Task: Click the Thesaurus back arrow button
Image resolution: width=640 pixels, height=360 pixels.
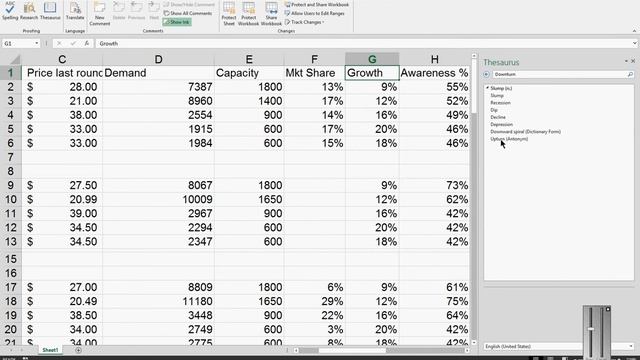Action: [486, 74]
